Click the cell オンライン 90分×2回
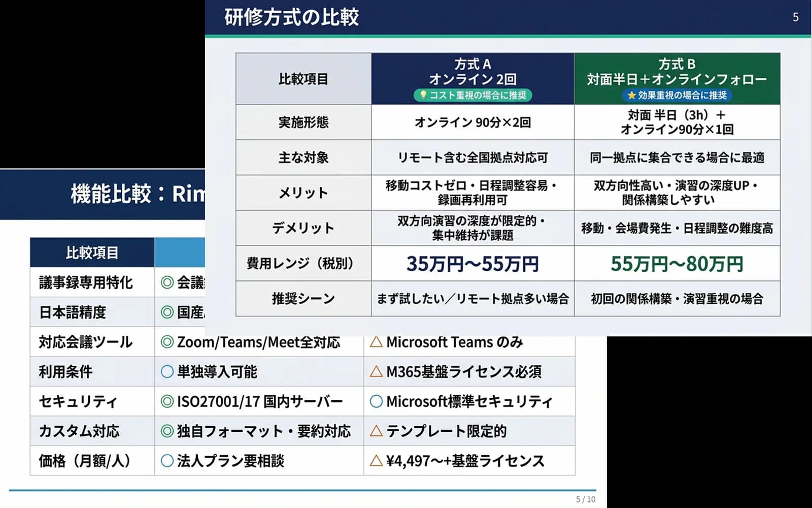The image size is (812, 508). coord(472,122)
